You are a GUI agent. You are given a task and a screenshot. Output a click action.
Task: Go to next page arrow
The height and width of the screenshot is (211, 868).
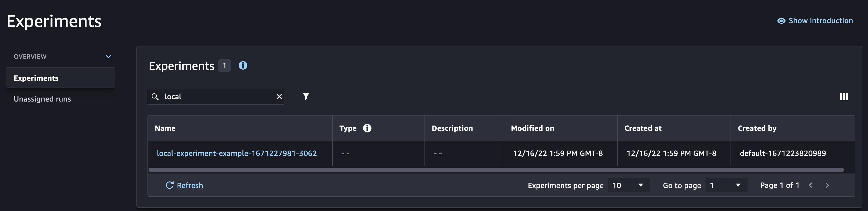(827, 185)
